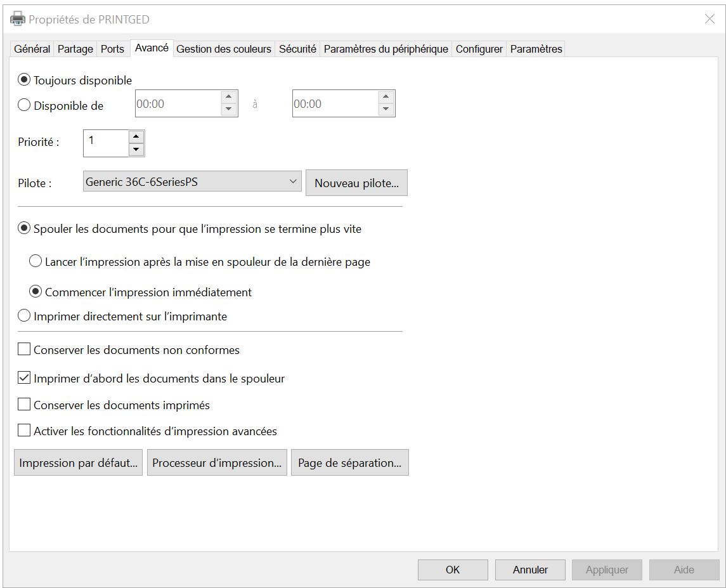The width and height of the screenshot is (726, 588).
Task: Decrease the end time with down arrow
Action: pyautogui.click(x=386, y=110)
